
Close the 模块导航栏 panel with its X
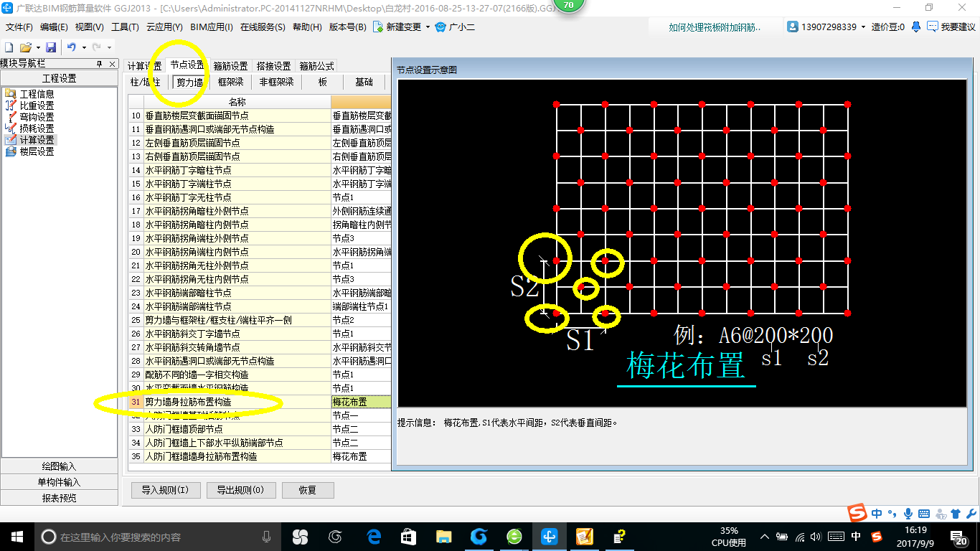112,64
